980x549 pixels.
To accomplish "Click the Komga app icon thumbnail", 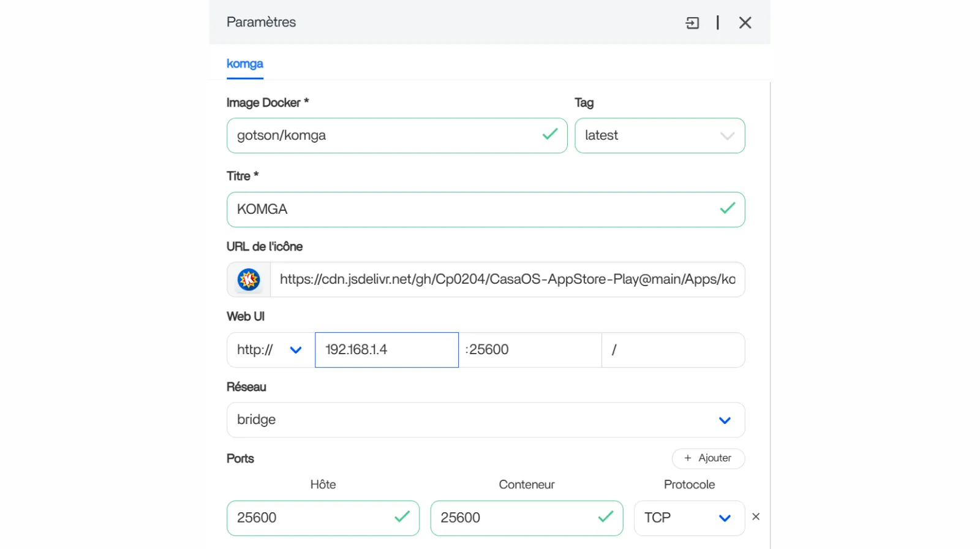I will point(249,279).
